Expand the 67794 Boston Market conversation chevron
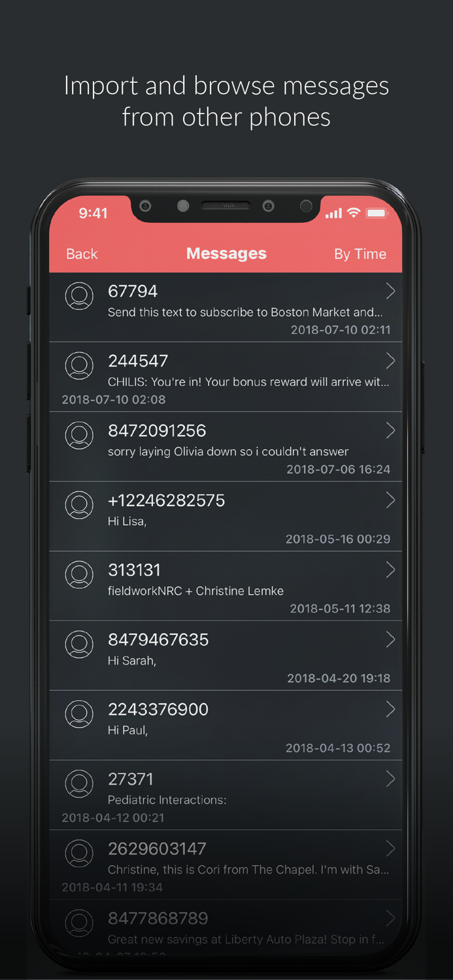 (x=390, y=291)
